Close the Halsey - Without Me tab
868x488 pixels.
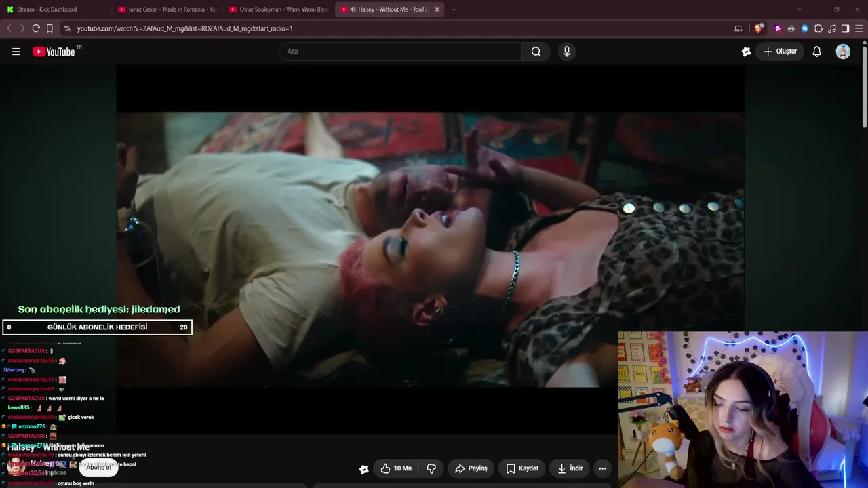click(x=437, y=9)
